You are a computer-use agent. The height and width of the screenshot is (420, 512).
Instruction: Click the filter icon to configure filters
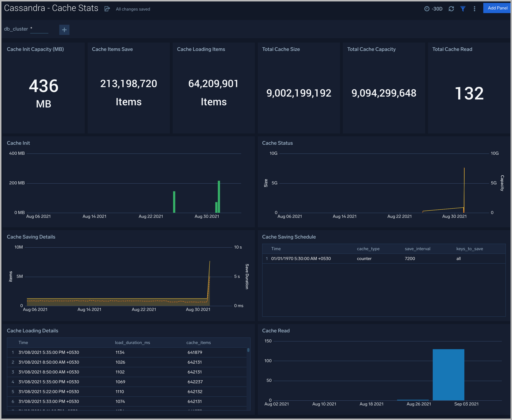465,9
